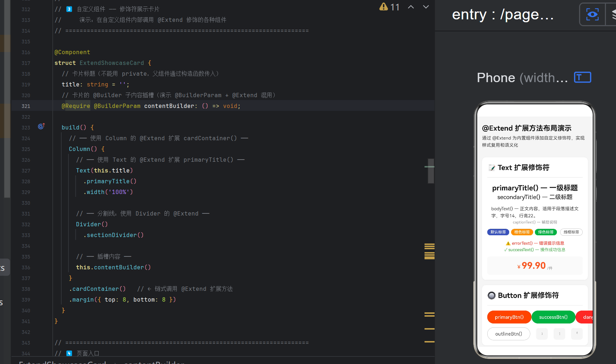
Task: Click .sectionDivider() on line 333
Action: (x=113, y=235)
